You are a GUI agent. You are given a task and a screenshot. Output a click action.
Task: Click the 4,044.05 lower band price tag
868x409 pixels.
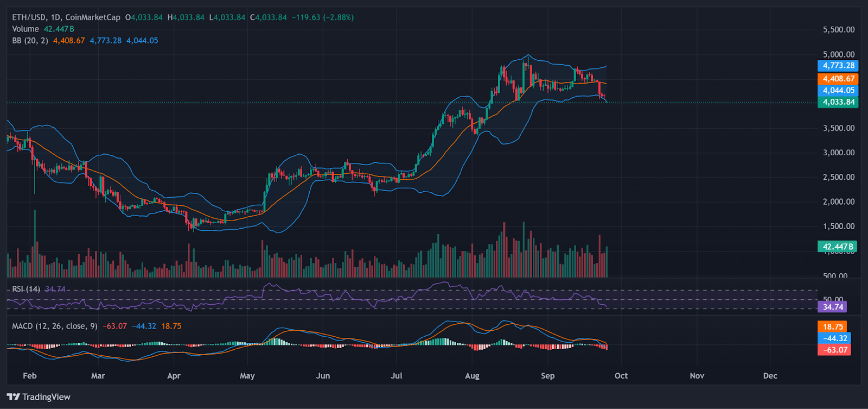tap(838, 91)
